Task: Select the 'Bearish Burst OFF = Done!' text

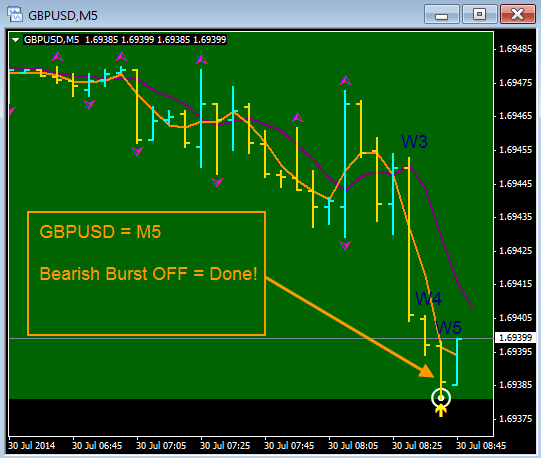Action: 149,274
